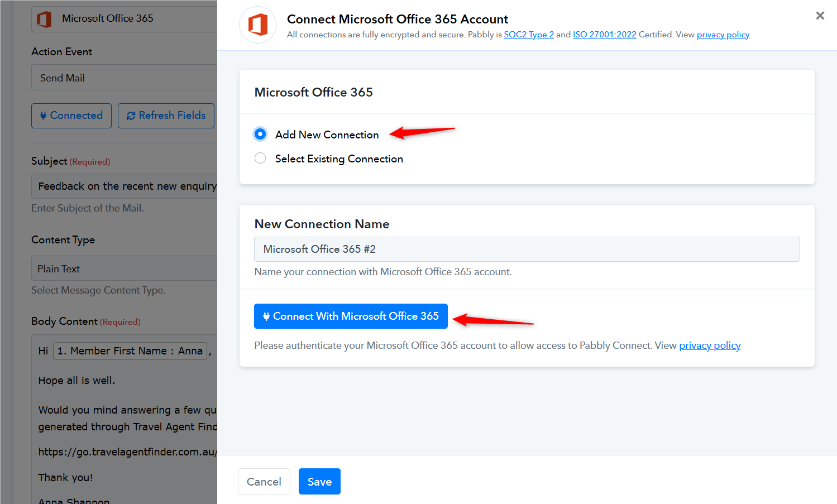The image size is (837, 504).
Task: Click the Subject input field
Action: pos(124,186)
